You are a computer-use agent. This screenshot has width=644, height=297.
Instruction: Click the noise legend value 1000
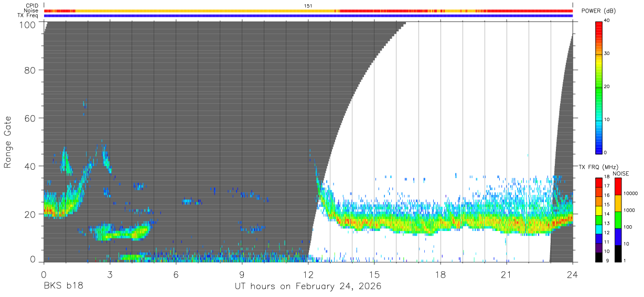tap(630, 210)
